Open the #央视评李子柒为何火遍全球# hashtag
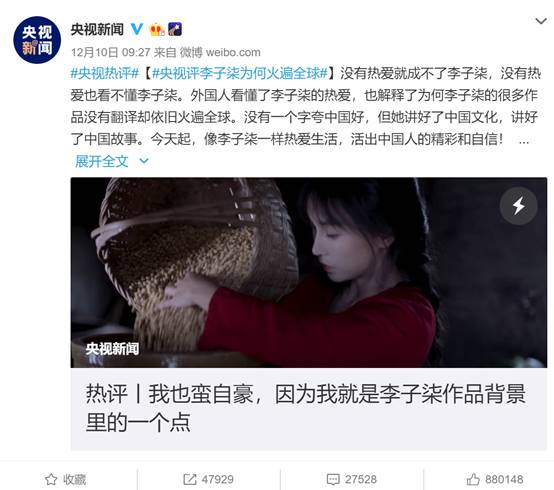 click(x=240, y=73)
